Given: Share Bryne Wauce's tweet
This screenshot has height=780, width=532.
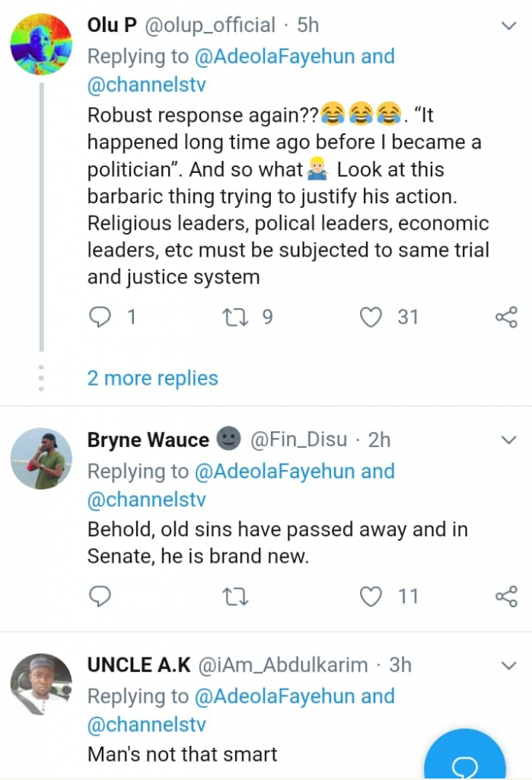Looking at the screenshot, I should pyautogui.click(x=506, y=596).
